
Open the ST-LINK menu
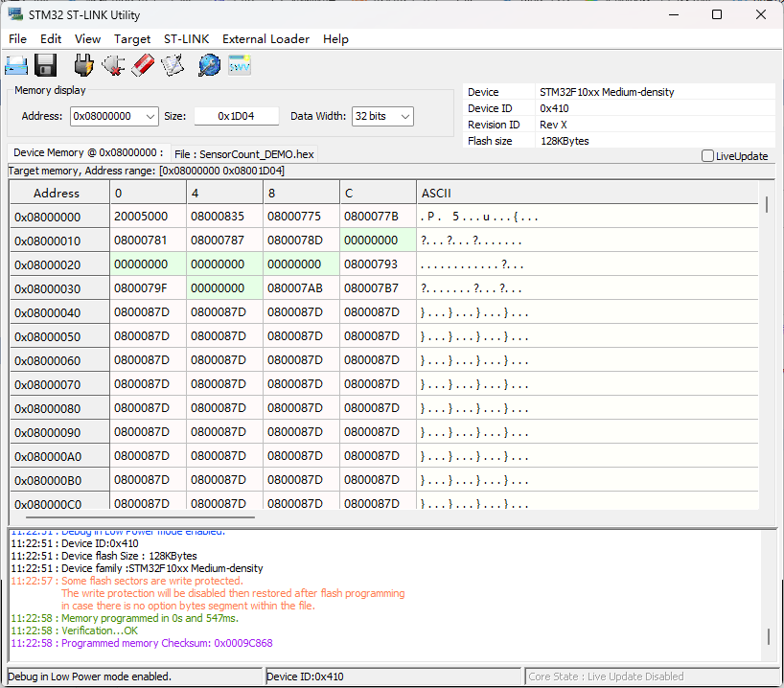point(186,39)
